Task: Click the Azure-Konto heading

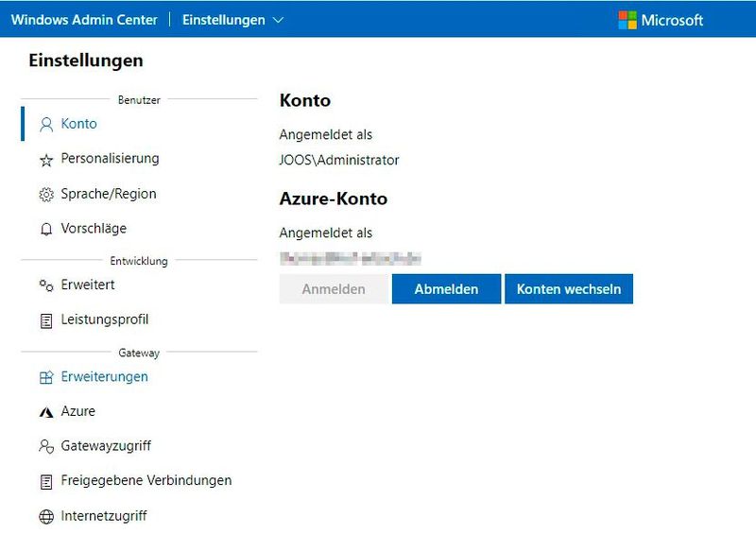Action: click(x=334, y=198)
